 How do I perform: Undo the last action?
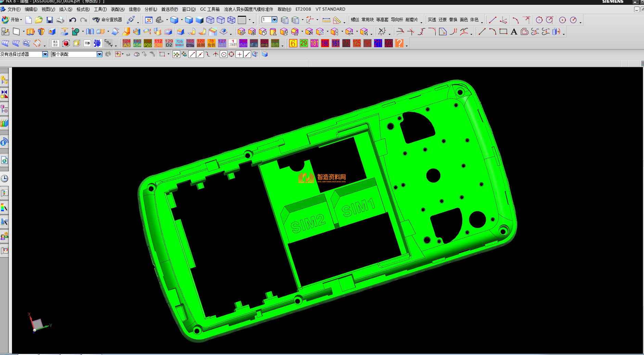coord(73,20)
